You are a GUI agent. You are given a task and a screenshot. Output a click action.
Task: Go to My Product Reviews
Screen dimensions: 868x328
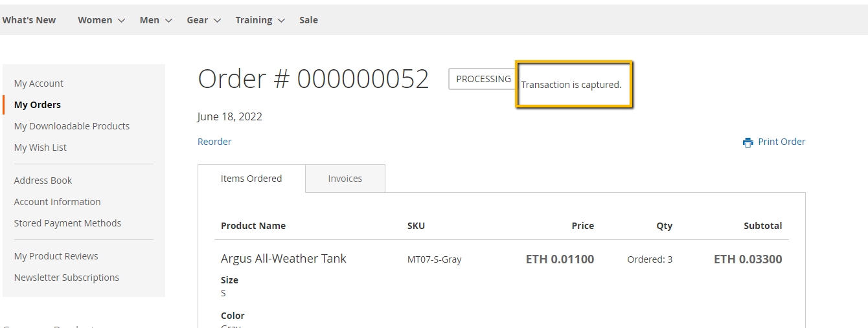point(56,256)
